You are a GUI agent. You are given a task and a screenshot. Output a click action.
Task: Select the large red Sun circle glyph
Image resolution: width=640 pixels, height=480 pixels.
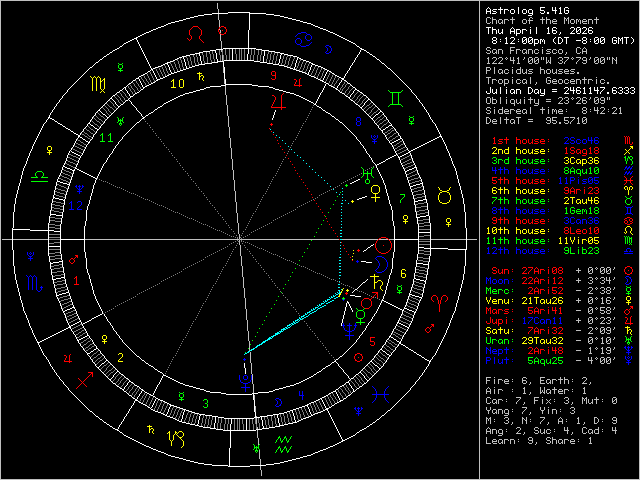pyautogui.click(x=383, y=245)
